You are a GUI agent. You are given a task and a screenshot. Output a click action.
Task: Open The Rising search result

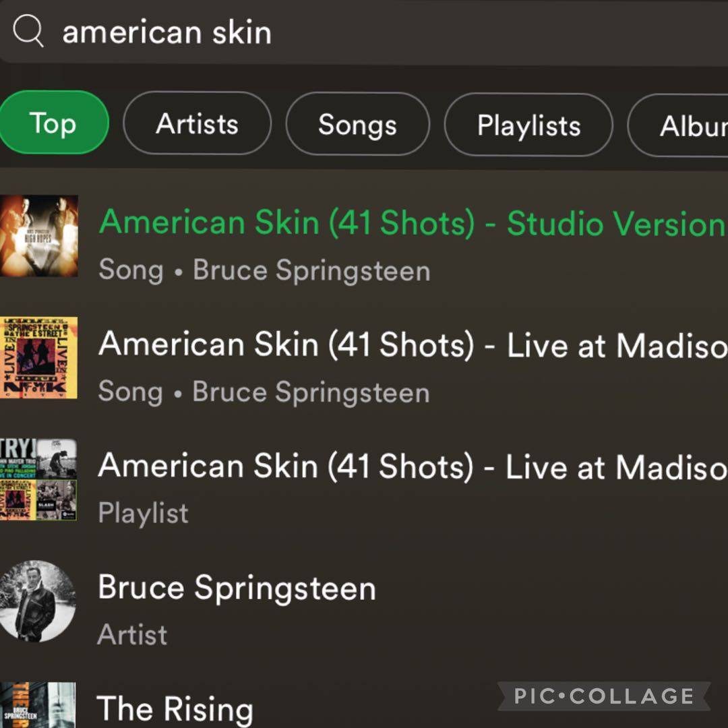click(x=175, y=708)
